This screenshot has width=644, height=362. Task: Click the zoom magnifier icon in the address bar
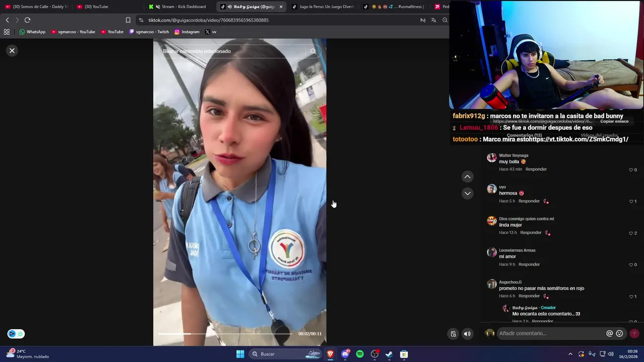tap(445, 20)
